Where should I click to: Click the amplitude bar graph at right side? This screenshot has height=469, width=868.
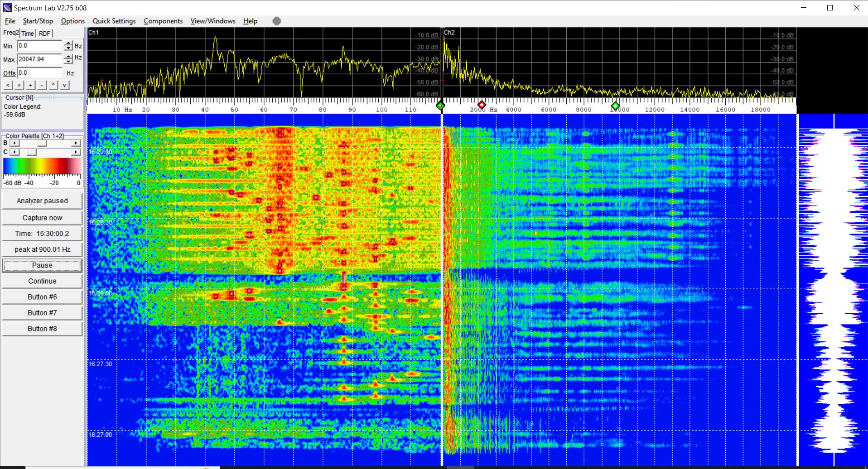point(833,290)
